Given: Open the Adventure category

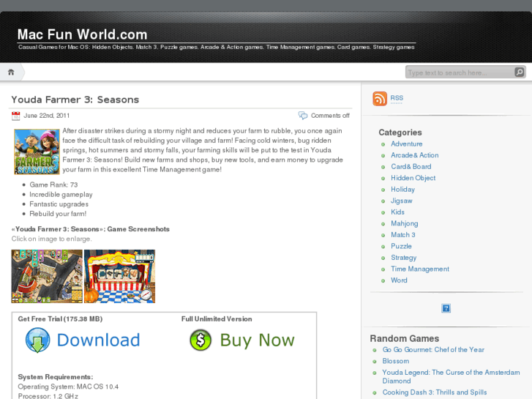Looking at the screenshot, I should coord(406,144).
